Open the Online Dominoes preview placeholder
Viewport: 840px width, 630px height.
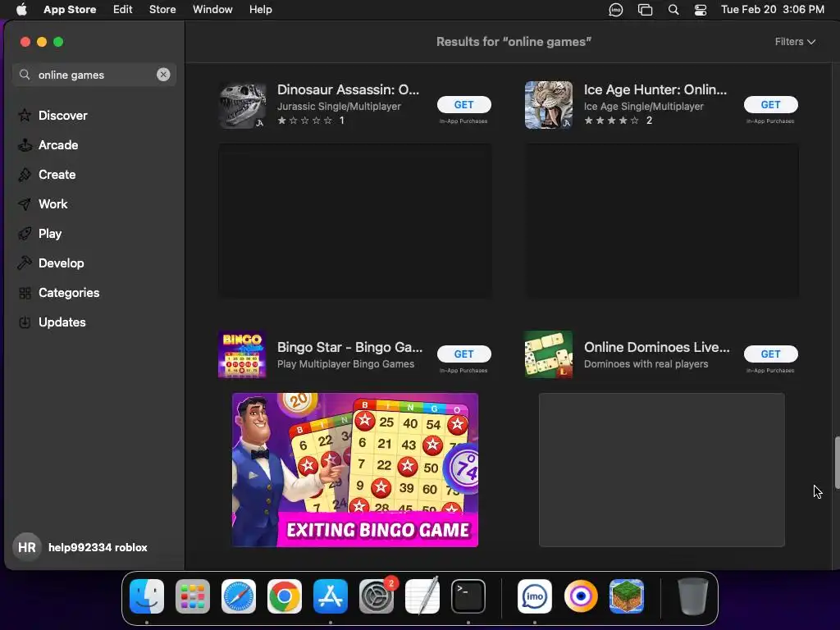(662, 470)
